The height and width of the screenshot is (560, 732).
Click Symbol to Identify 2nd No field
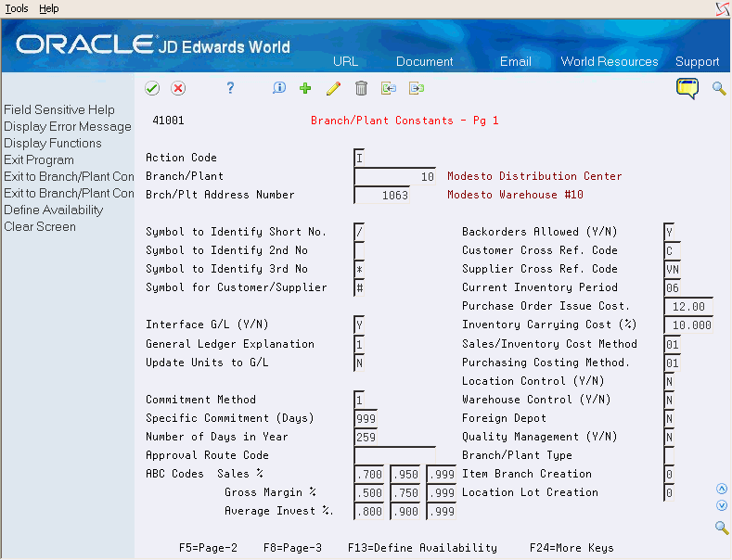tap(359, 250)
